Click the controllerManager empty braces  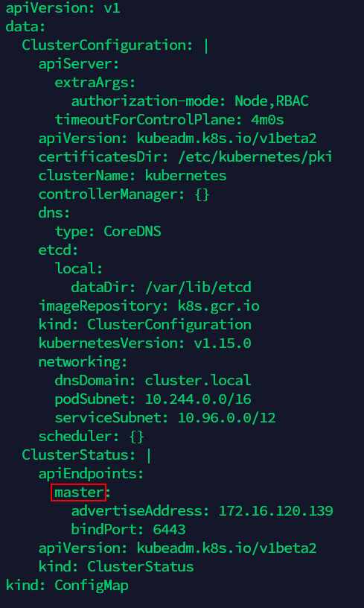(202, 194)
